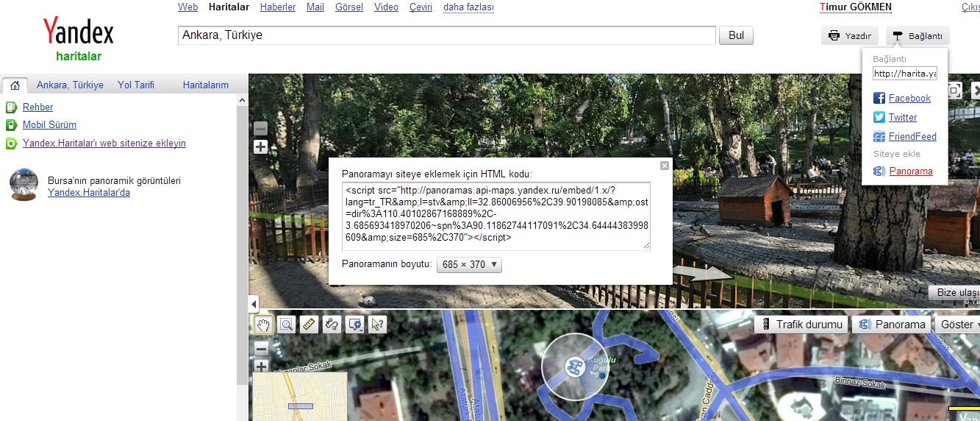Image resolution: width=980 pixels, height=421 pixels.
Task: Collapse the left sidebar panel arrow
Action: [254, 303]
